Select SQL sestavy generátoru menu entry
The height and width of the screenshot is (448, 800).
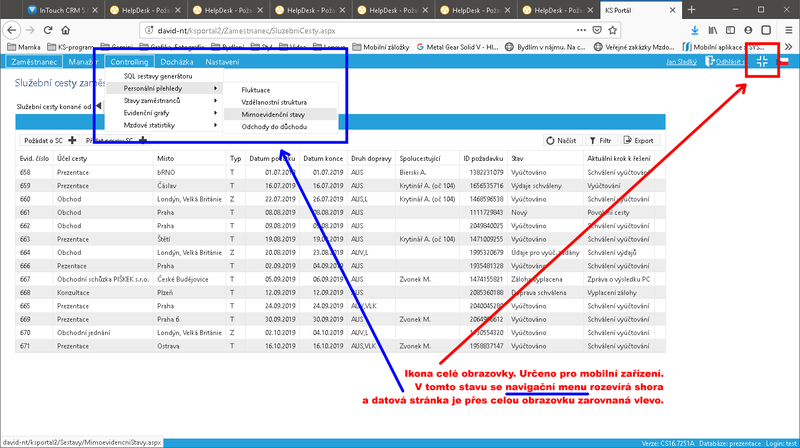tap(164, 76)
